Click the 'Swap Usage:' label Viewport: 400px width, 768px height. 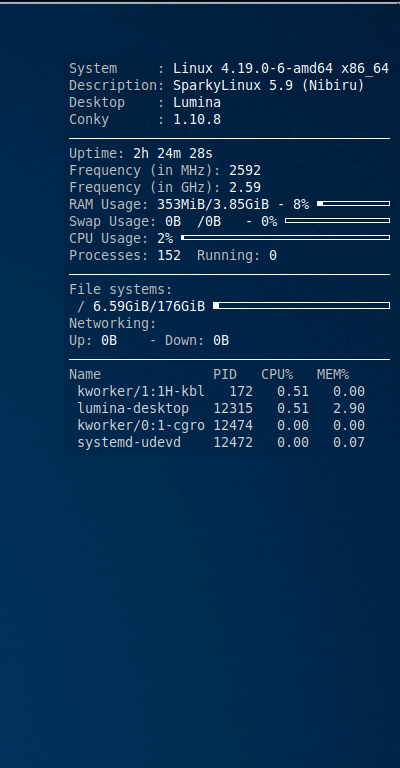coord(113,222)
